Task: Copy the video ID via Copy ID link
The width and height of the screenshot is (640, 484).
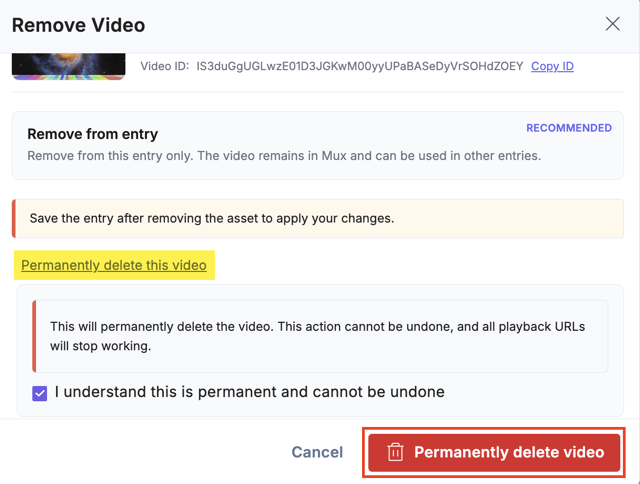Action: coord(552,66)
